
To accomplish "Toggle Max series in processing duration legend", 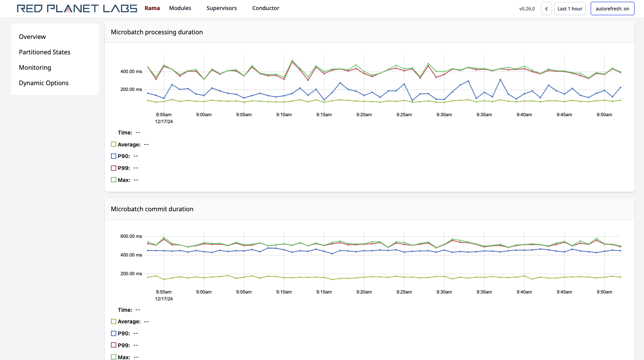I will coord(114,180).
